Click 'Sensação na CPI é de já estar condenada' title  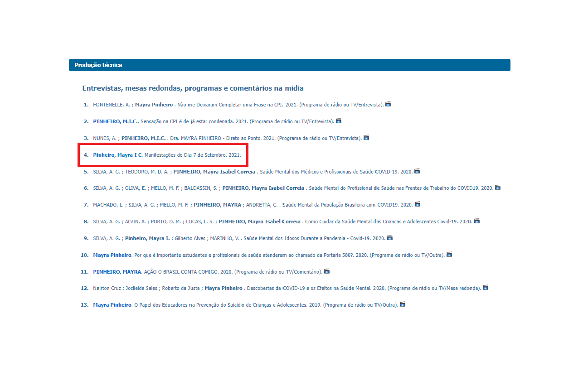(x=188, y=121)
